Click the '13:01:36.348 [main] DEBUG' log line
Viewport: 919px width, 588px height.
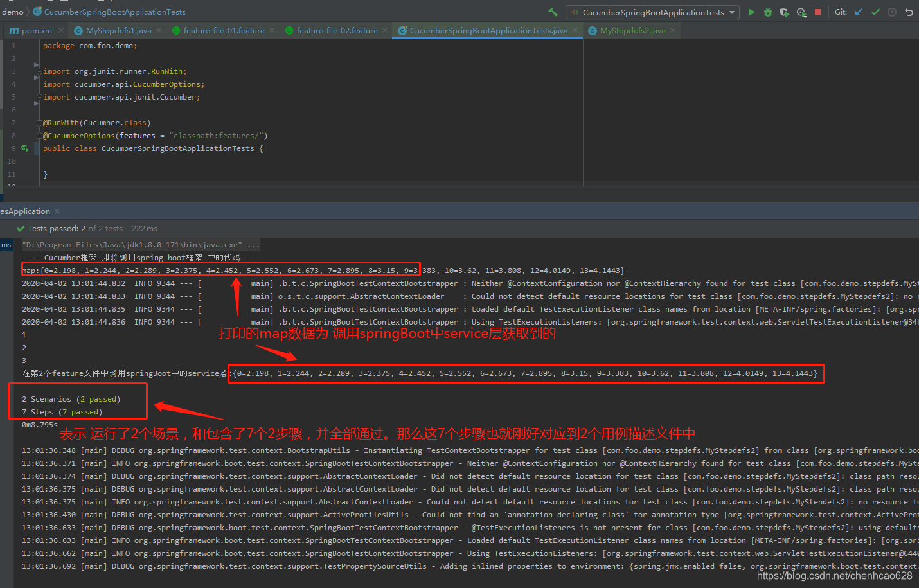pyautogui.click(x=470, y=450)
